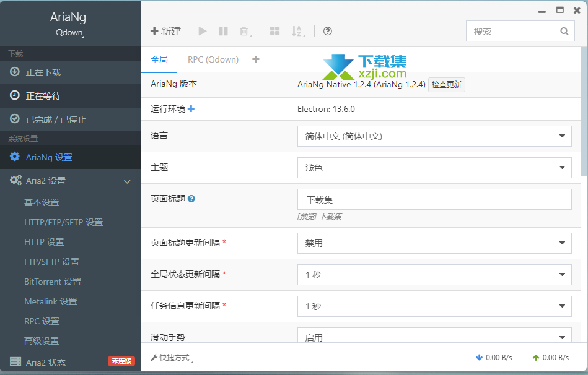Open 基本设置 basic settings
This screenshot has width=588, height=375.
tap(42, 202)
